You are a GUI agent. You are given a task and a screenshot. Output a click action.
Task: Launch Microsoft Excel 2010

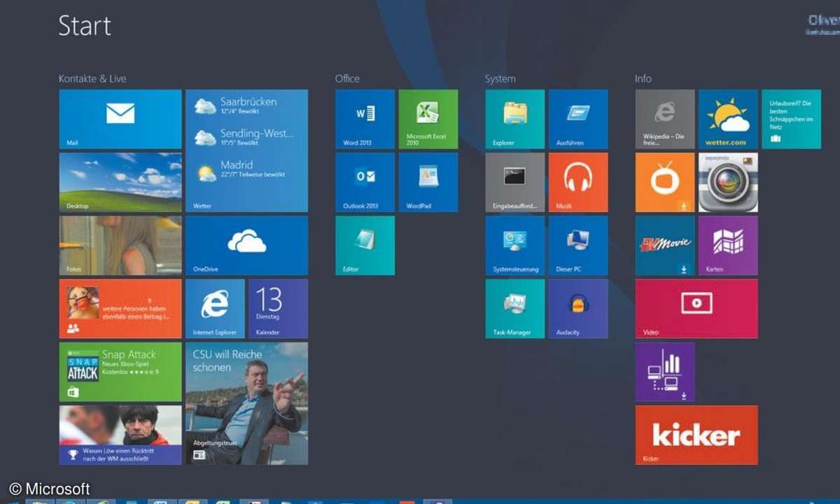coord(428,119)
